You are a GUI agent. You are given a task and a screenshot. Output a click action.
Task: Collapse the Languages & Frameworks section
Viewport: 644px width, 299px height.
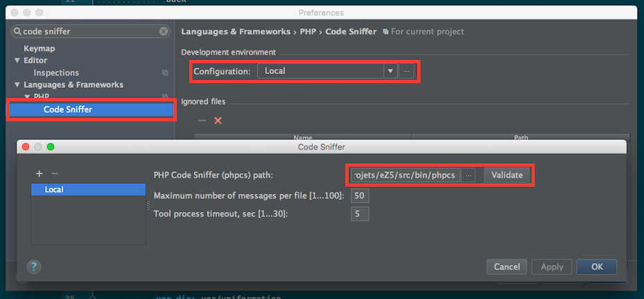click(x=17, y=85)
